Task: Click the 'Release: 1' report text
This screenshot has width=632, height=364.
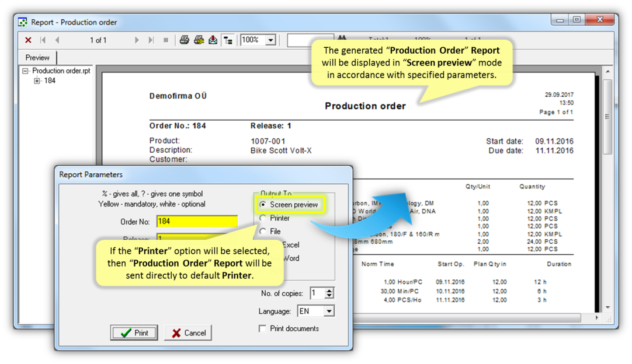Action: [271, 126]
